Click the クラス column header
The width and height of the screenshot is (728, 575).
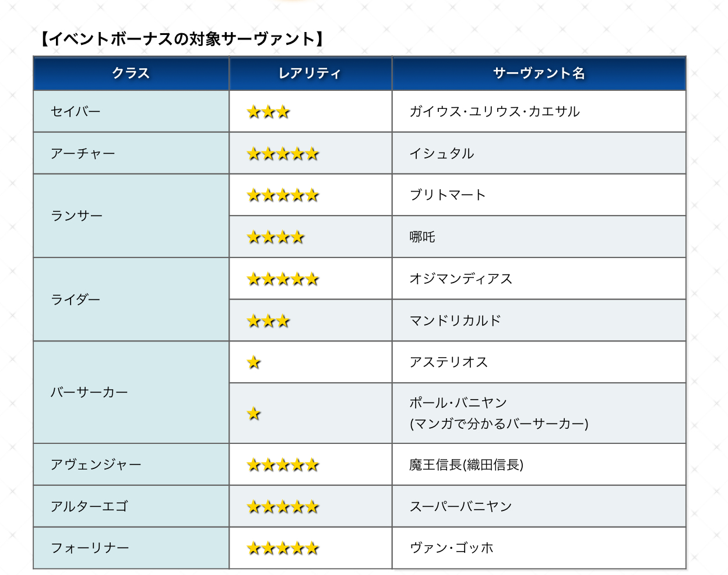[x=131, y=73]
